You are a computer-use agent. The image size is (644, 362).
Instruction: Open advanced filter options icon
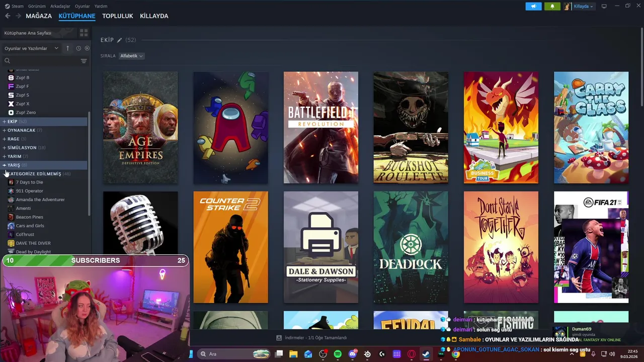click(84, 61)
